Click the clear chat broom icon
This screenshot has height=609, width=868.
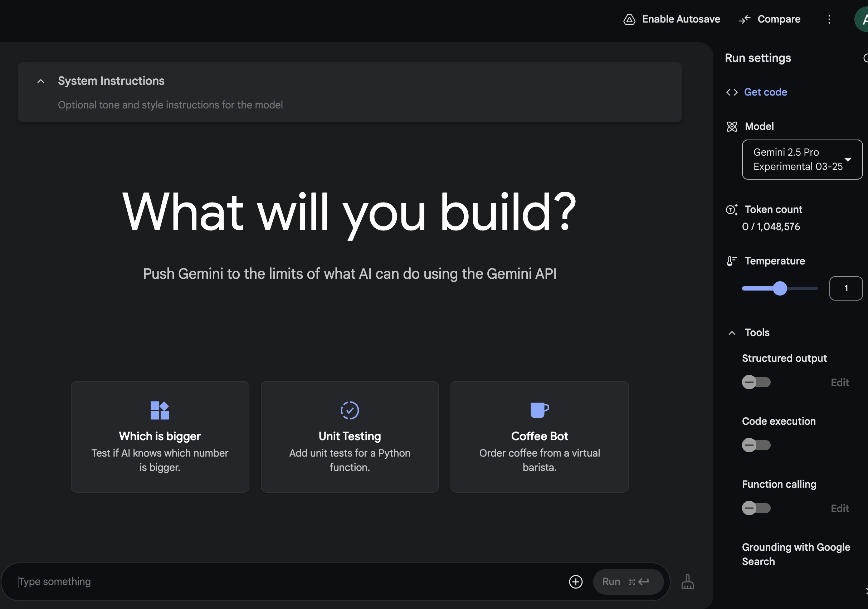pos(688,582)
